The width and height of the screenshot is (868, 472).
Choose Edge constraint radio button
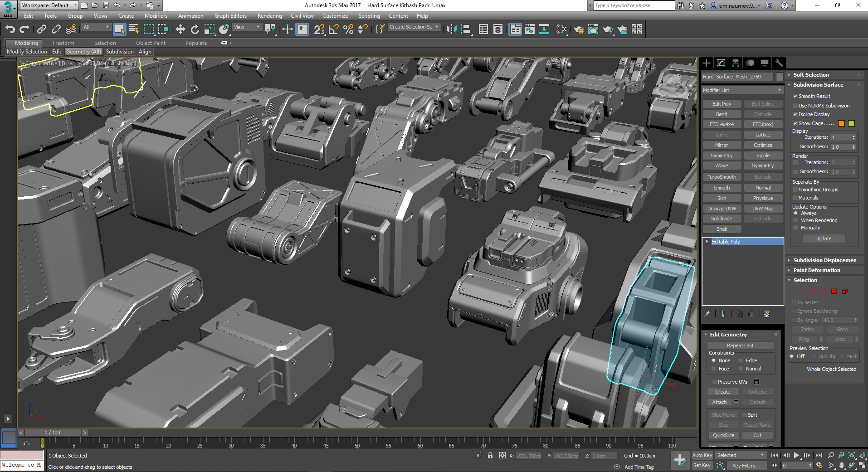tap(741, 360)
